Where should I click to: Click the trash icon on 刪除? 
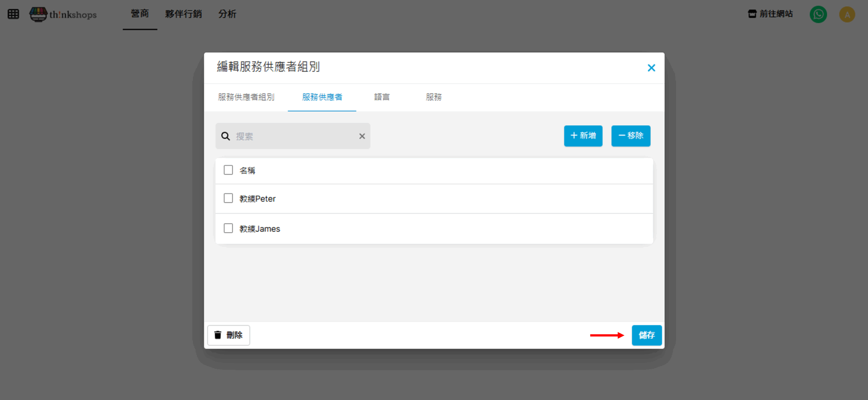click(x=218, y=335)
